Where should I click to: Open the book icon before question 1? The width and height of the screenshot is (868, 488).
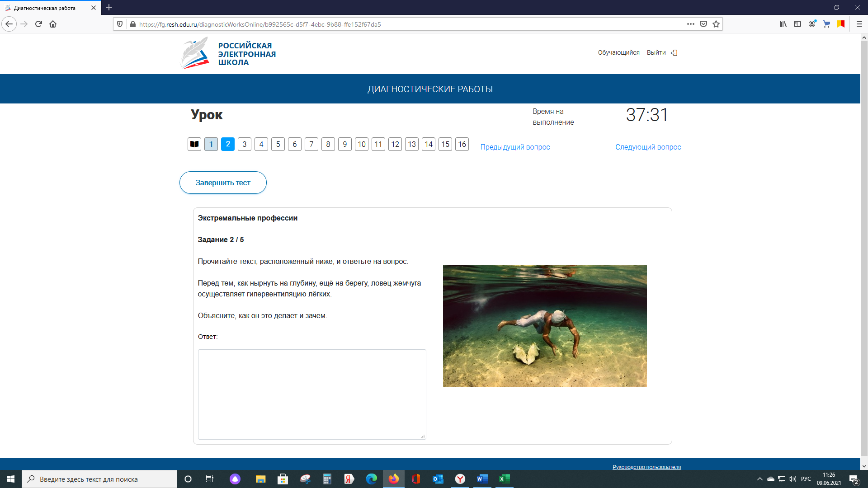click(194, 144)
